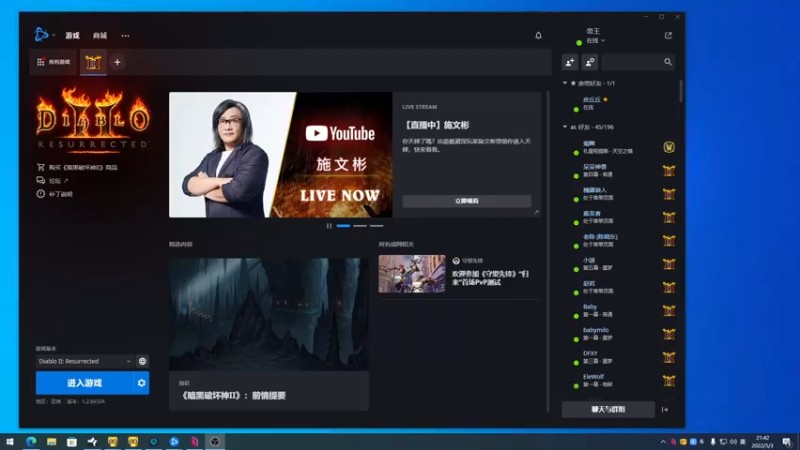800x450 pixels.
Task: Select friend Baby in the list
Action: (617, 310)
